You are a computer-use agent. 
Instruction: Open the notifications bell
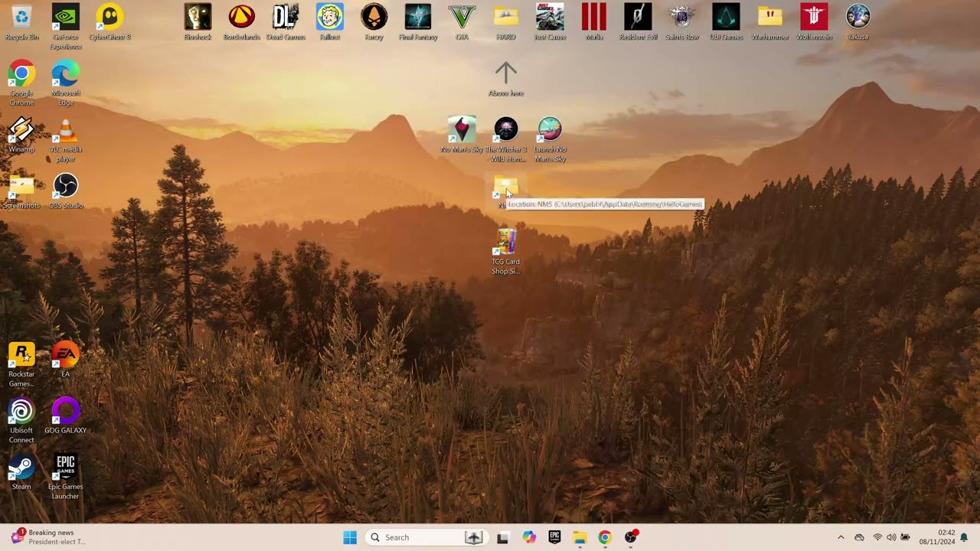tap(964, 537)
